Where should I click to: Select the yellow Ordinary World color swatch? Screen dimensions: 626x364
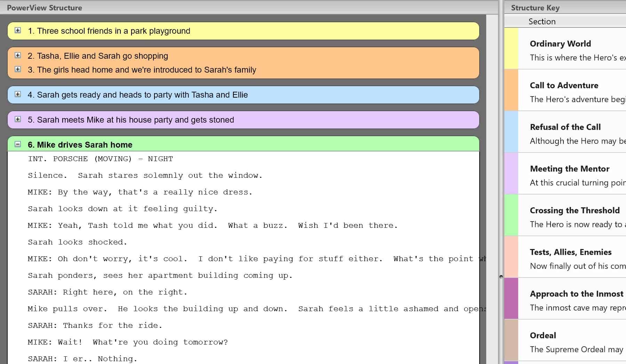(511, 49)
